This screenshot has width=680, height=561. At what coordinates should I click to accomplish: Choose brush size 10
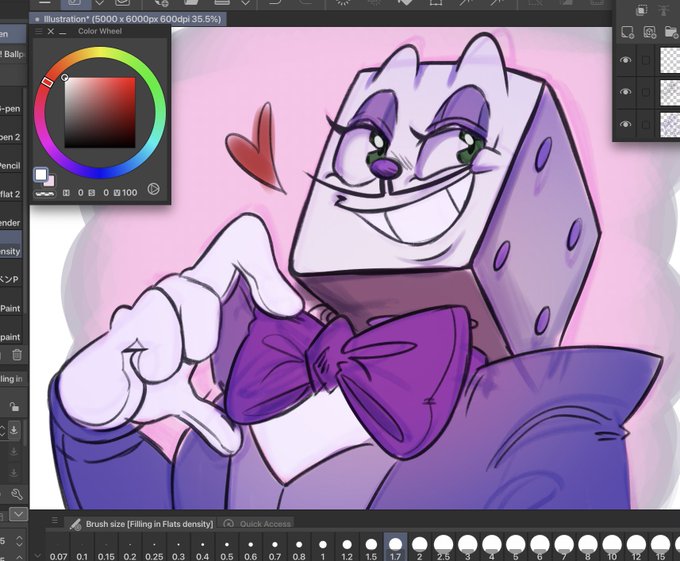(612, 548)
